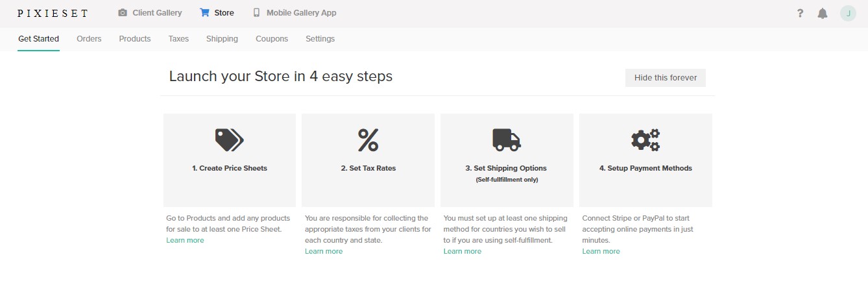Screen dimensions: 868x292
Task: Open Mobile Gallery App section
Action: click(294, 13)
